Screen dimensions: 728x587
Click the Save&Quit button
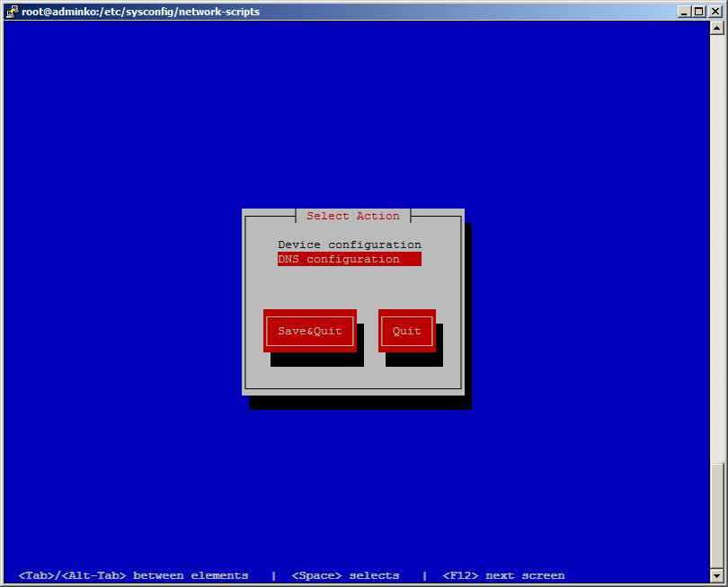[x=310, y=331]
